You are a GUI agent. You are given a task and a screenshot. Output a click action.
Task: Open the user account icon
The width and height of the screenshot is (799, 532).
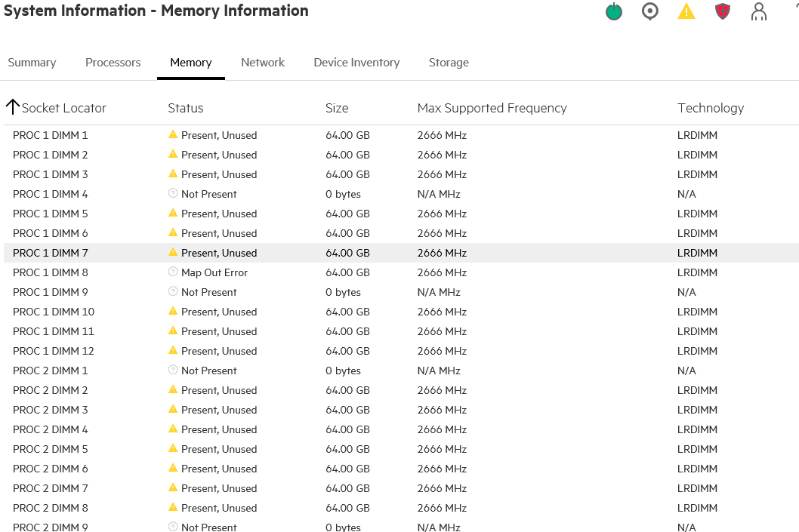coord(759,12)
